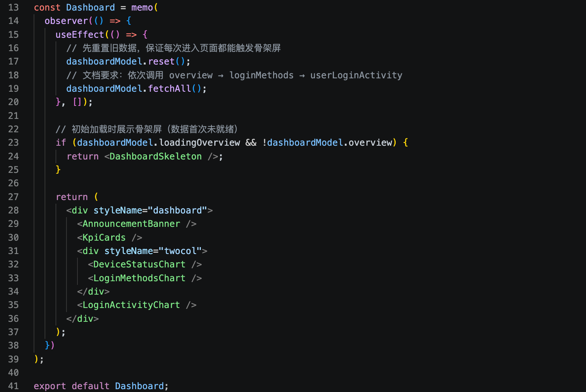
Task: Click the empty dependency array '[]'
Action: pyautogui.click(x=77, y=102)
